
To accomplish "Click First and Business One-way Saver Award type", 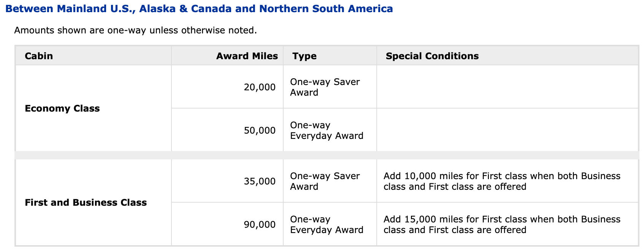I will 325,181.
